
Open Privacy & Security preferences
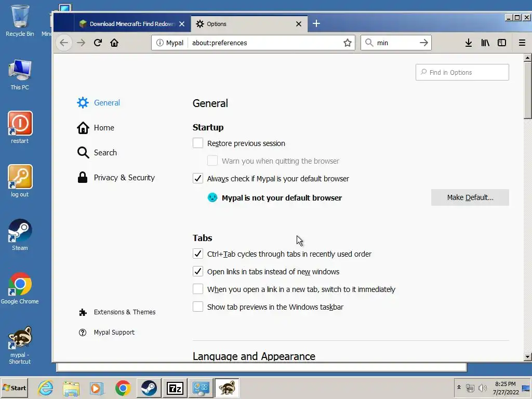[x=116, y=178]
